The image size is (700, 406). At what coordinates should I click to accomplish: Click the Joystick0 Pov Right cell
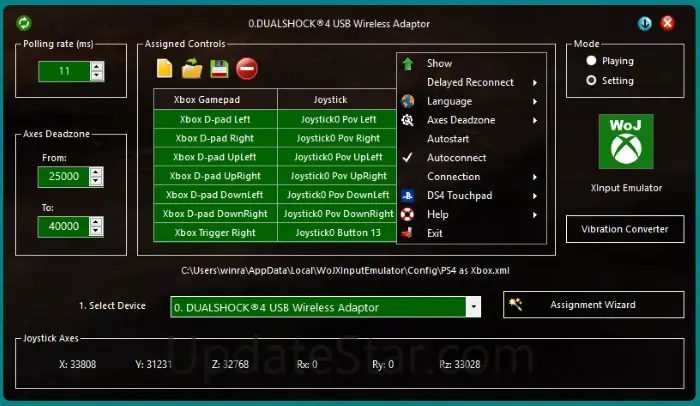[337, 138]
